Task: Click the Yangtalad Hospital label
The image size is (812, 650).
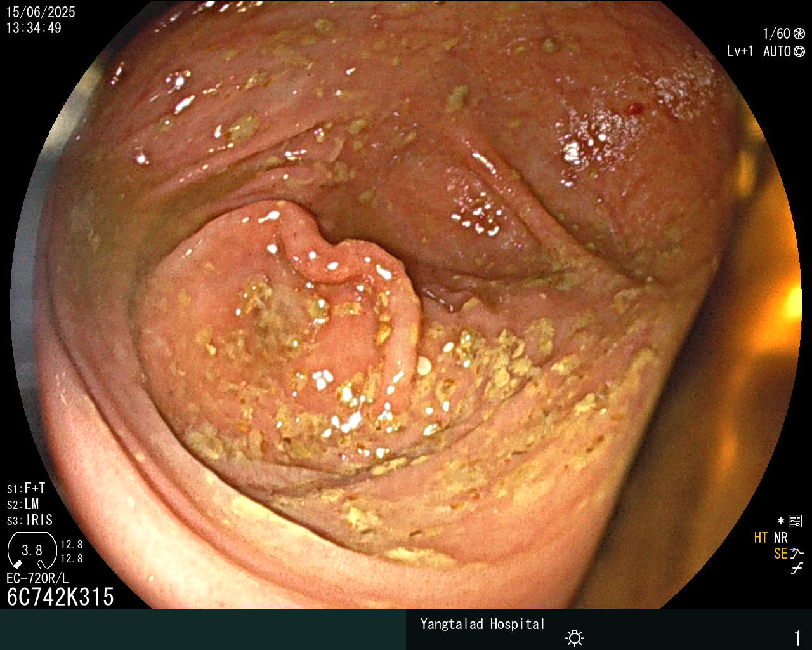Action: tap(483, 624)
